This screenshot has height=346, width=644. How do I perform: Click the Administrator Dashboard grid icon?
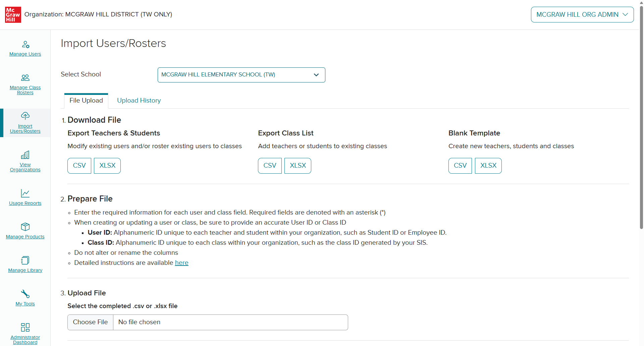point(25,327)
